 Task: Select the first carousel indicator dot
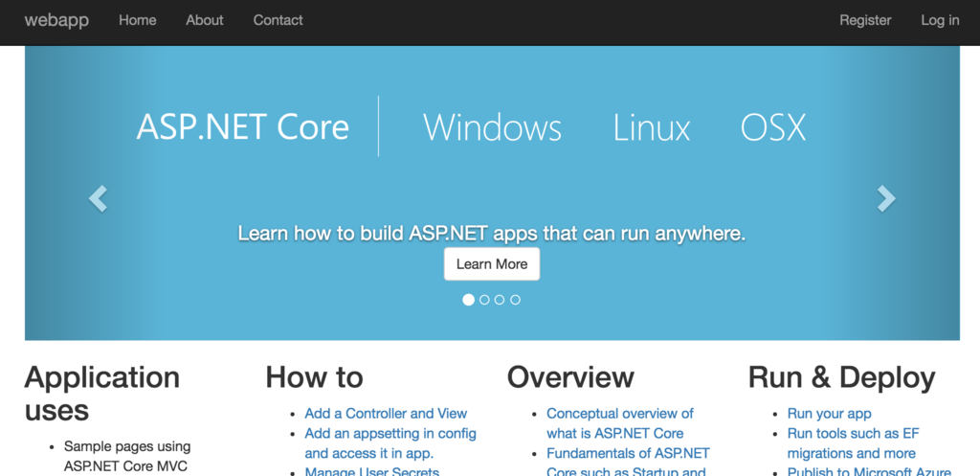468,300
